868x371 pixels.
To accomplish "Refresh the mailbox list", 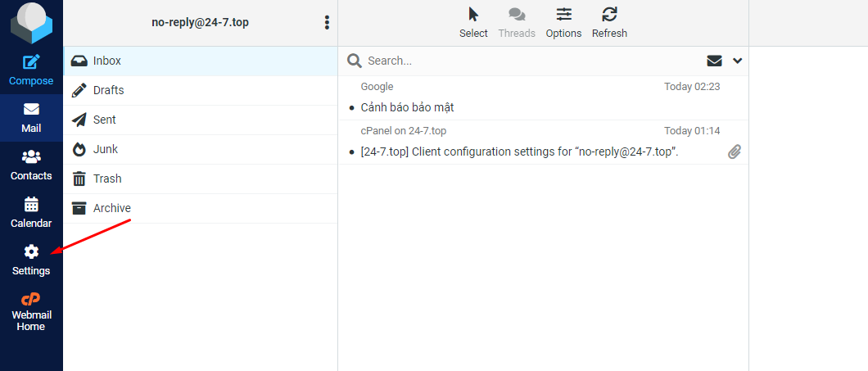I will click(x=609, y=23).
